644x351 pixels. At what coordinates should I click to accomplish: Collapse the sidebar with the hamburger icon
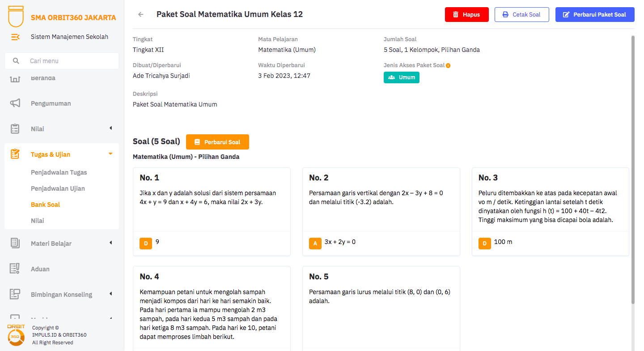(x=15, y=37)
